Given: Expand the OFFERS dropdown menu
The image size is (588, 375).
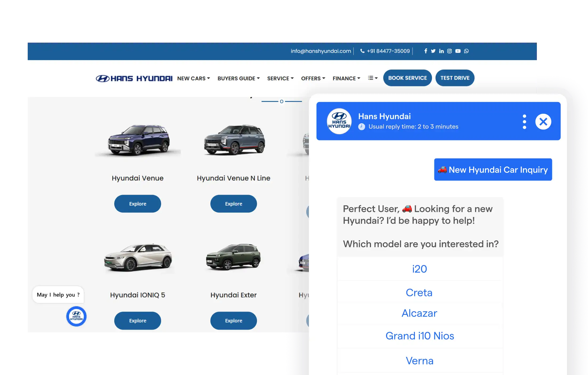Looking at the screenshot, I should [x=313, y=78].
